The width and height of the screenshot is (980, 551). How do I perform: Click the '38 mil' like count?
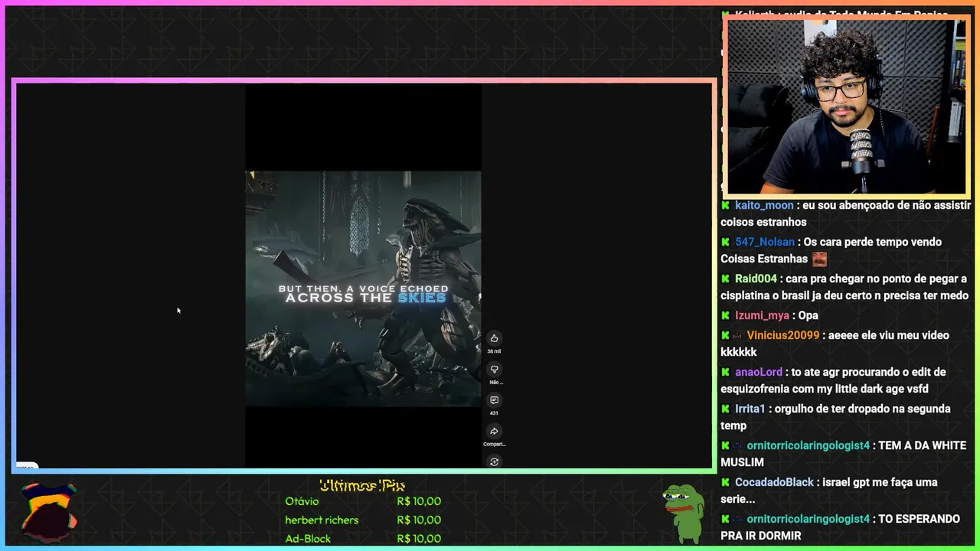coord(494,351)
